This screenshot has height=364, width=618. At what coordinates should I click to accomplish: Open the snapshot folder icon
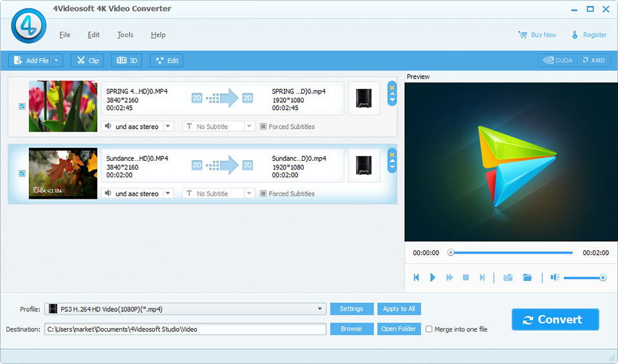pyautogui.click(x=527, y=277)
